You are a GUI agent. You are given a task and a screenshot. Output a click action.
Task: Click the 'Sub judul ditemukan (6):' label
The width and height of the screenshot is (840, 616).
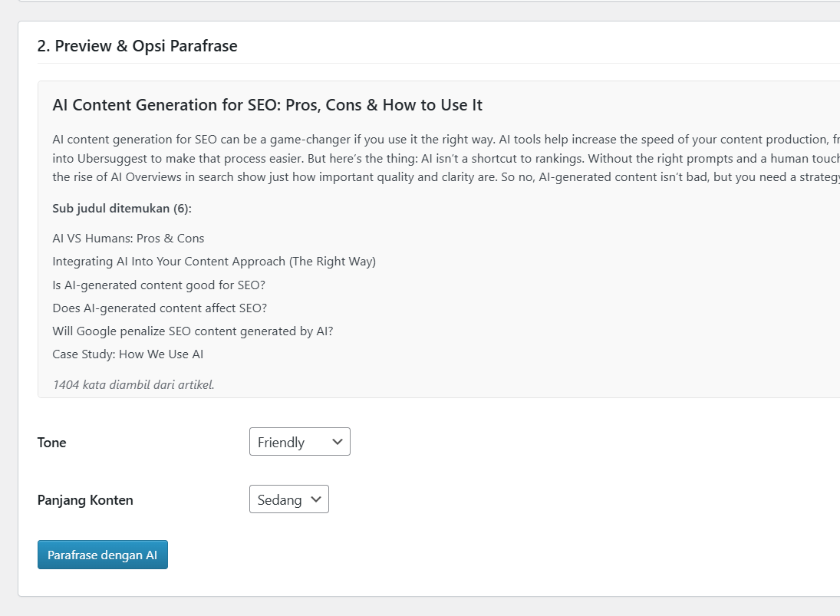click(x=122, y=209)
